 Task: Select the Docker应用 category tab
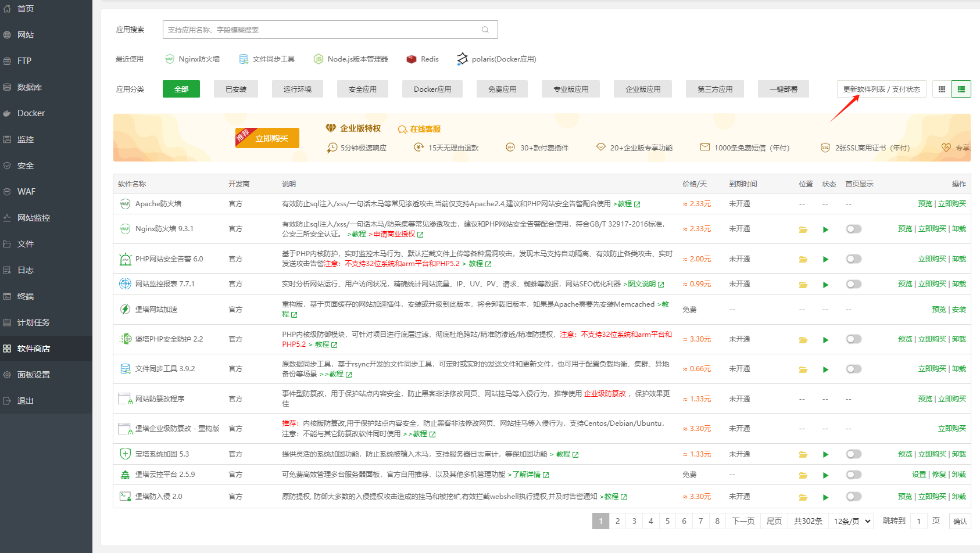432,89
